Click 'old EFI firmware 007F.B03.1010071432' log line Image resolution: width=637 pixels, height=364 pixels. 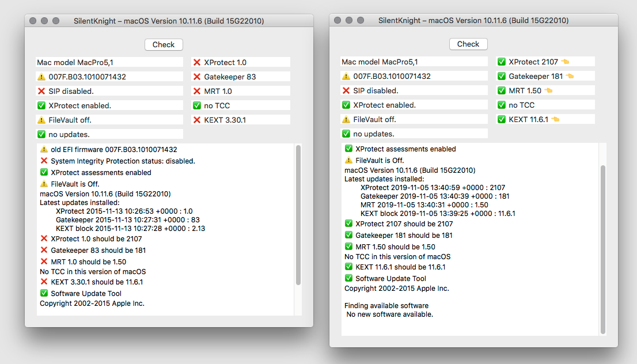coord(109,150)
